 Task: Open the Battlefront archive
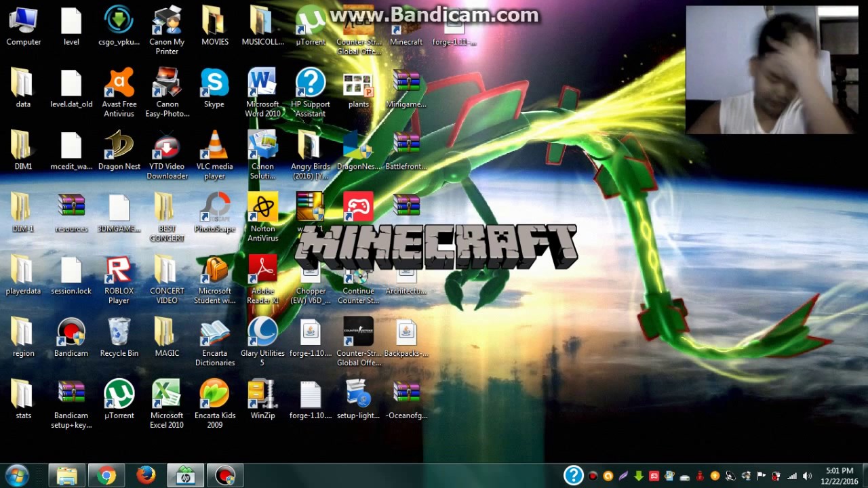click(x=406, y=150)
